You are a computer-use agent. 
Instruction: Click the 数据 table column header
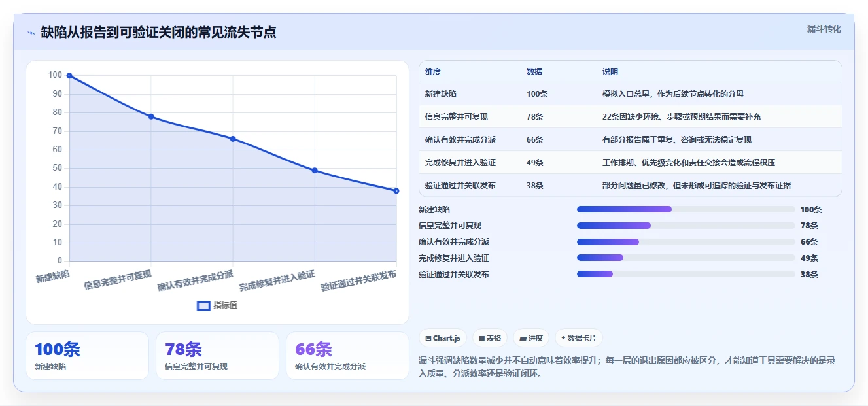coord(534,72)
